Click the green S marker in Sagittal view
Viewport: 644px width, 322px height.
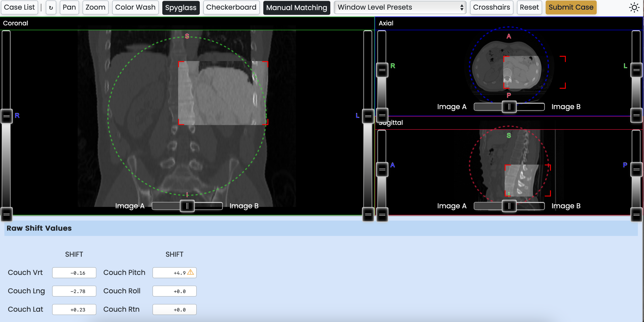click(x=509, y=136)
